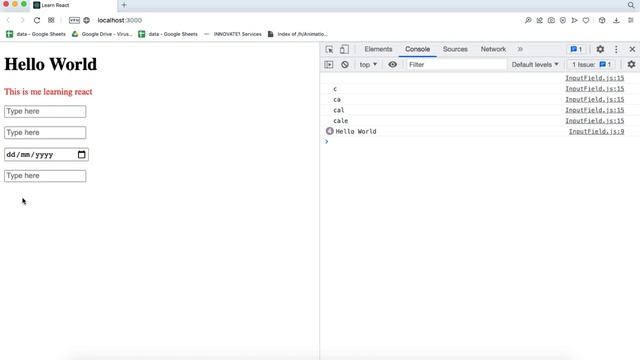Open the date picker calendar icon

tap(82, 154)
